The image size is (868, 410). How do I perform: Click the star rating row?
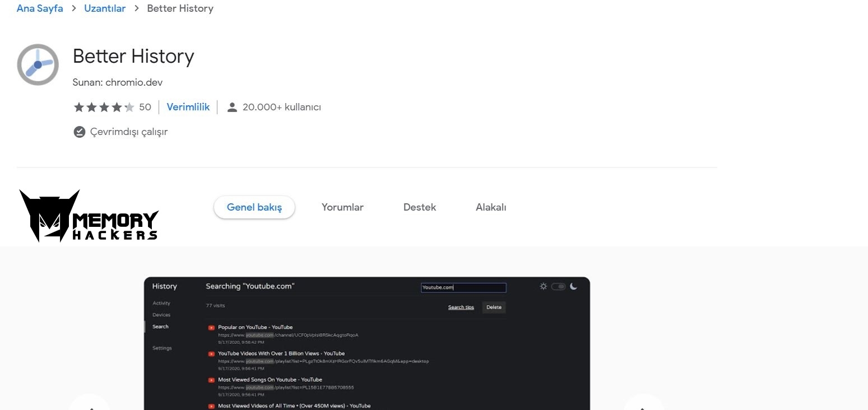coord(104,107)
